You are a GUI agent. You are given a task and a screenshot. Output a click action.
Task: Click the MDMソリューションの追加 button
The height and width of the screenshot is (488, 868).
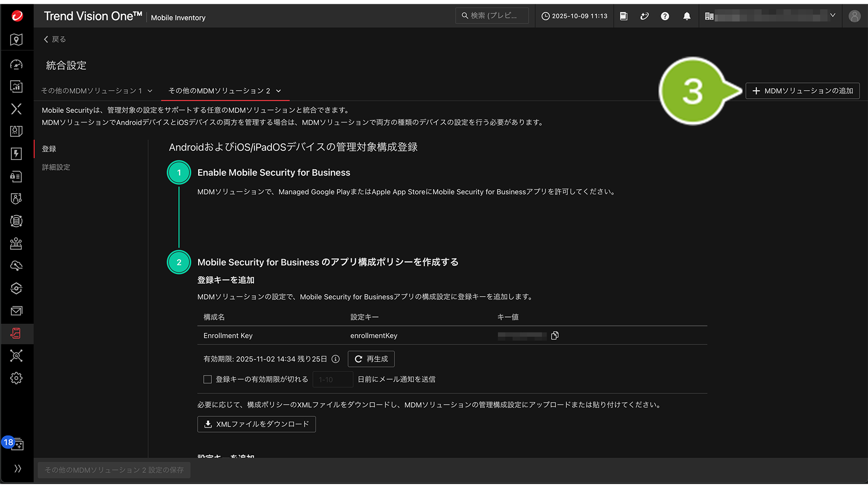pos(802,91)
